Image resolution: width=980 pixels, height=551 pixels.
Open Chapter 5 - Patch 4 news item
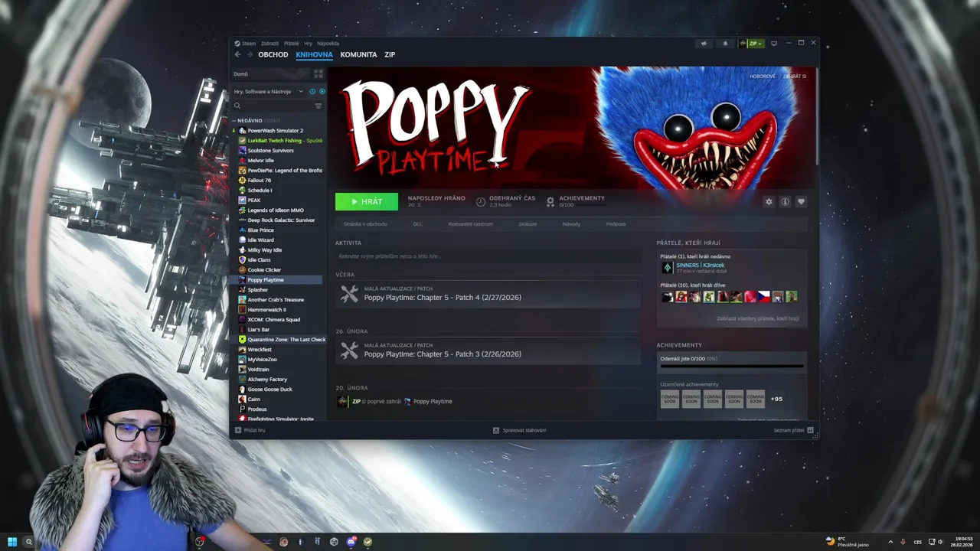[x=488, y=294]
